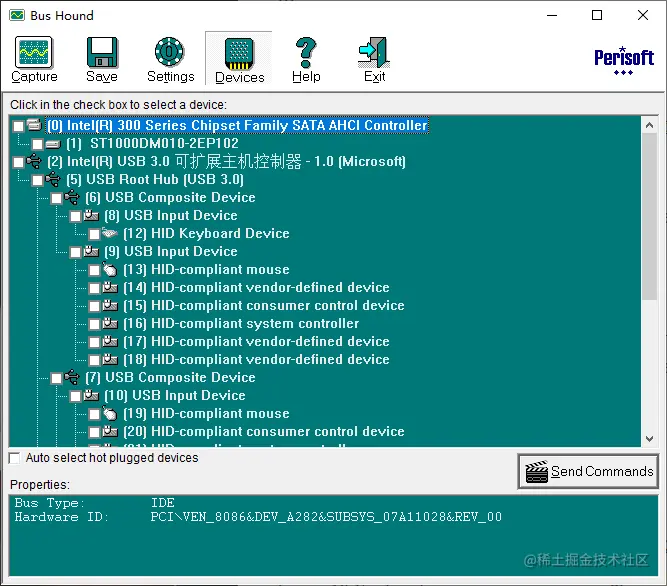Click icon of (16) system controller

[x=110, y=323]
